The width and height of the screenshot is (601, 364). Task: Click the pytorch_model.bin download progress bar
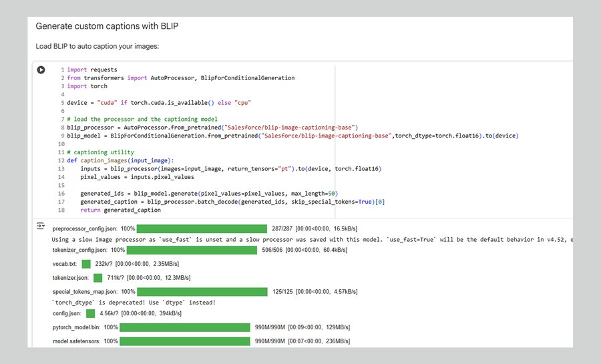(185, 327)
